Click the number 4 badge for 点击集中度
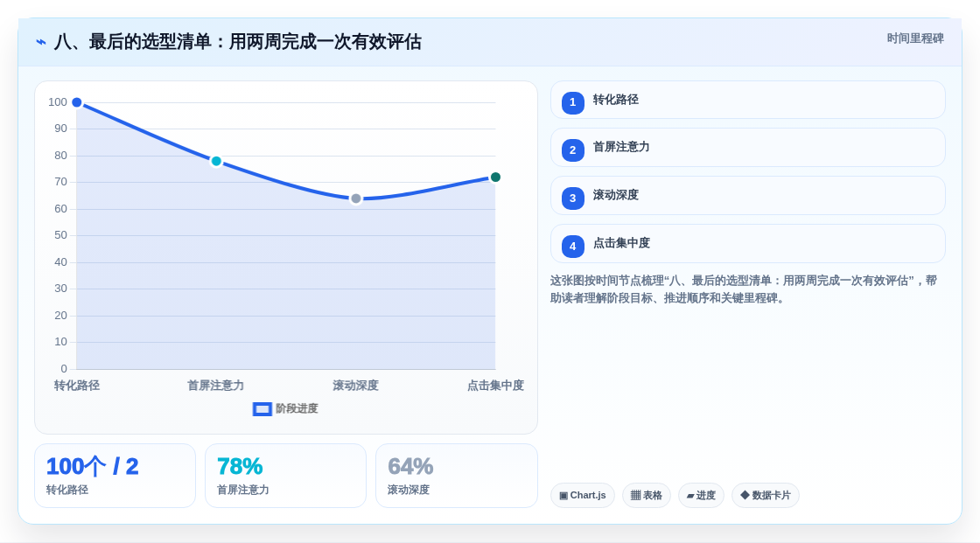The height and width of the screenshot is (543, 980). 572,247
